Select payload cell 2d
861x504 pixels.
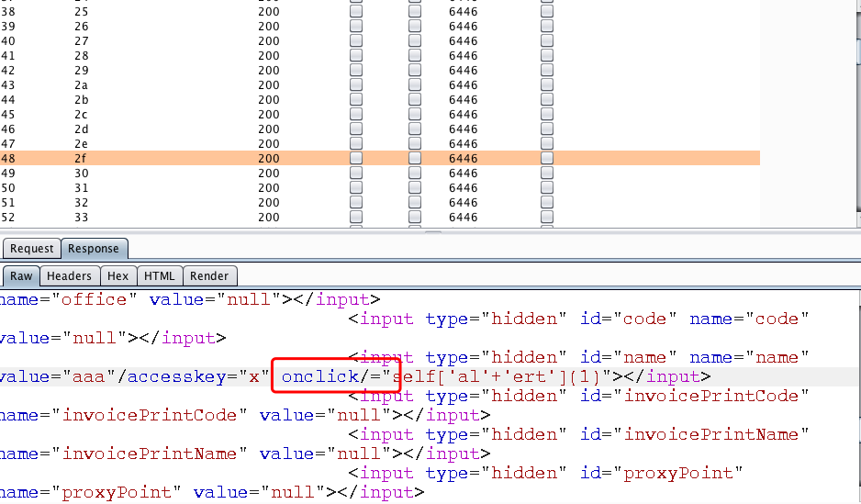pos(82,129)
